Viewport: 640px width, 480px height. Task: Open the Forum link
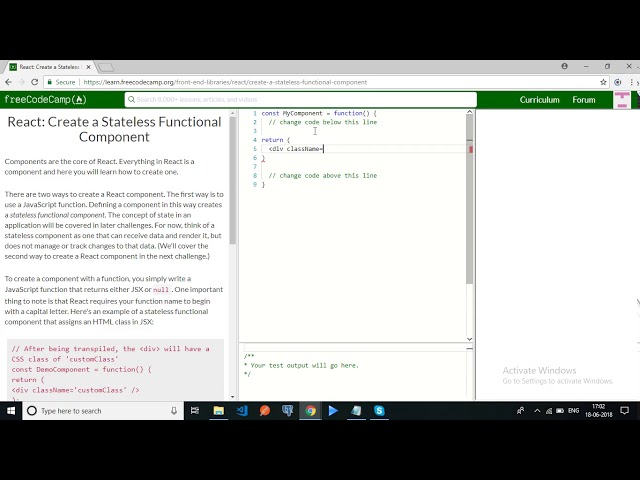(x=583, y=100)
